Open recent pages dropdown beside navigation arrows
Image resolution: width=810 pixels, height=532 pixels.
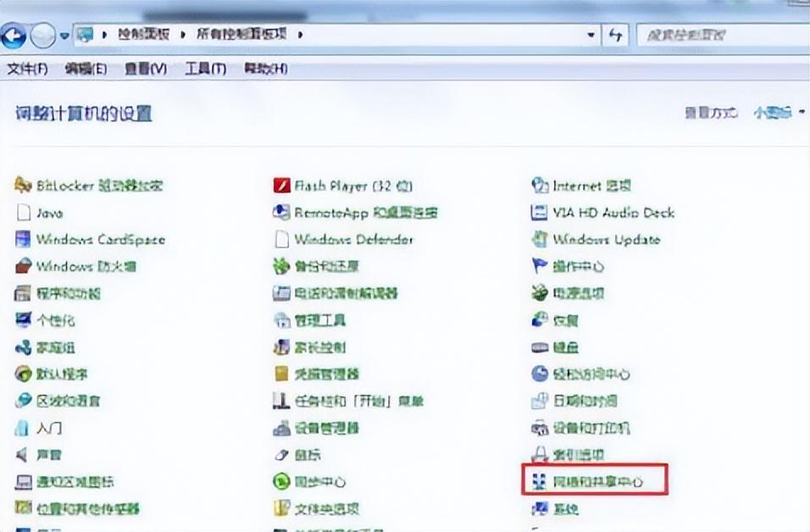point(64,36)
